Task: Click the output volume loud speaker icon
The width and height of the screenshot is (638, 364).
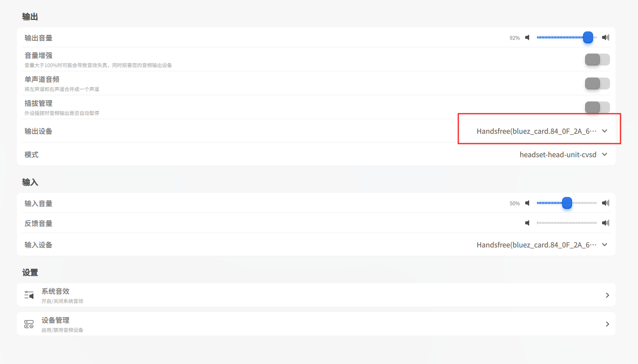Action: [x=606, y=37]
